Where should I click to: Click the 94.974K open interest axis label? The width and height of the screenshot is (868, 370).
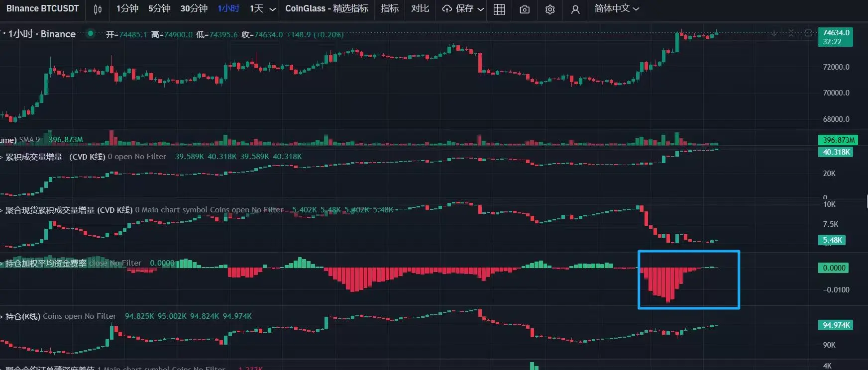pyautogui.click(x=836, y=325)
